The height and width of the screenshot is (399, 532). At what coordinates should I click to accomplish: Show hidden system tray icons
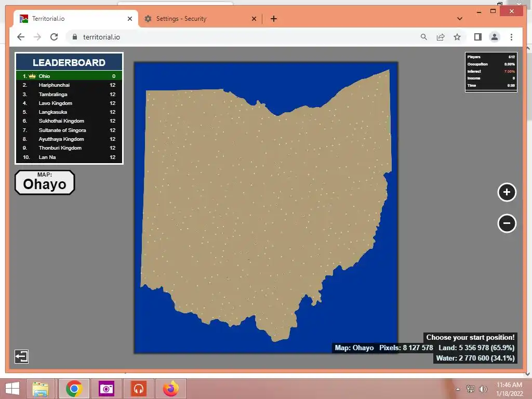coord(458,389)
